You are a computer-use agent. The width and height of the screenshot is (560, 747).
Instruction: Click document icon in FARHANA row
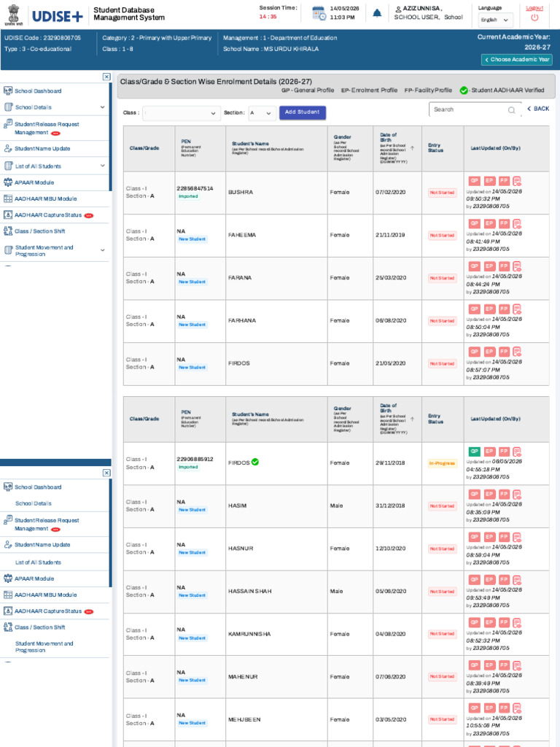pyautogui.click(x=517, y=309)
